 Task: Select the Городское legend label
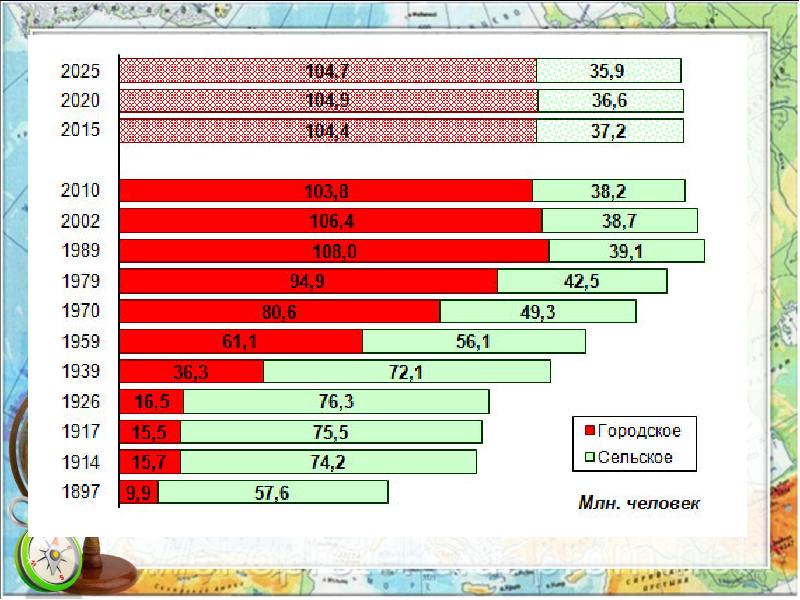click(639, 431)
